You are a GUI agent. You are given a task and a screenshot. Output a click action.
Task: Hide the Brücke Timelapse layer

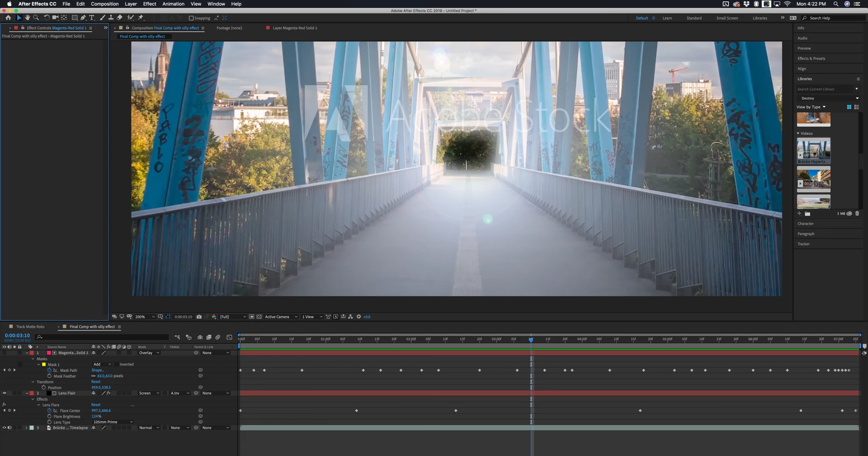tap(5, 427)
